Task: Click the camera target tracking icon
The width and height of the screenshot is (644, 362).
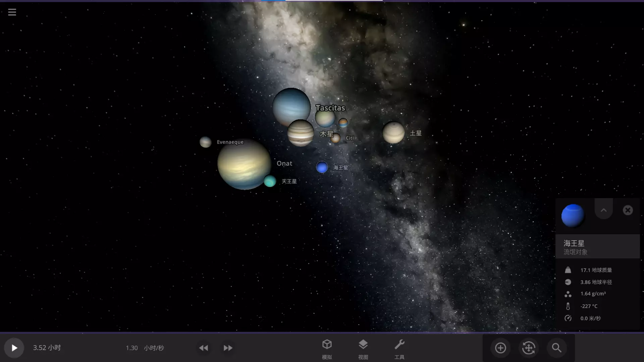Action: pyautogui.click(x=529, y=348)
